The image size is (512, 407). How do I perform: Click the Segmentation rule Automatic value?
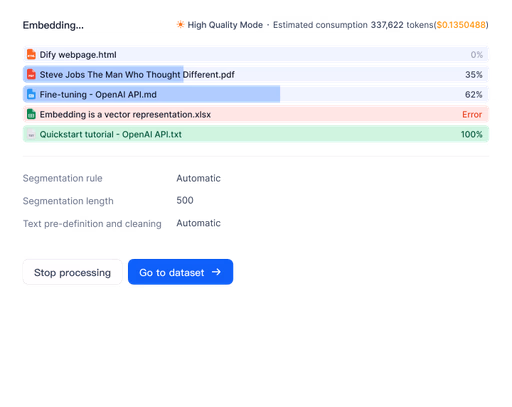coord(198,178)
